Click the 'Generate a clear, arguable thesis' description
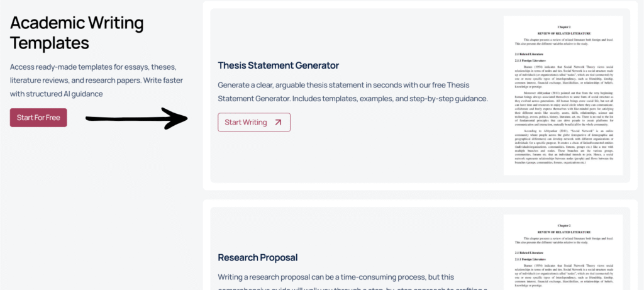The image size is (644, 290). click(x=352, y=92)
